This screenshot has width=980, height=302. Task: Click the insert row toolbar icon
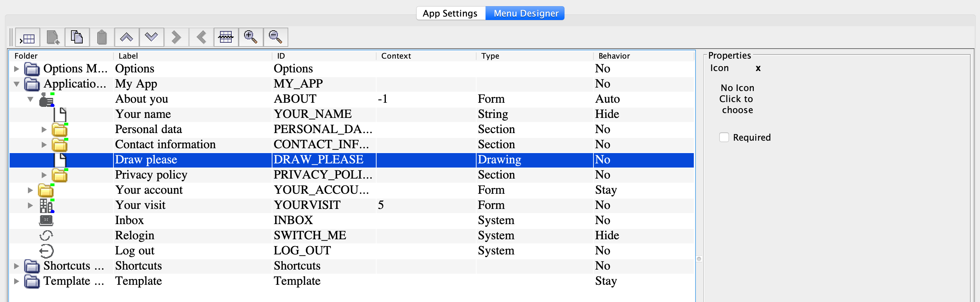(28, 37)
